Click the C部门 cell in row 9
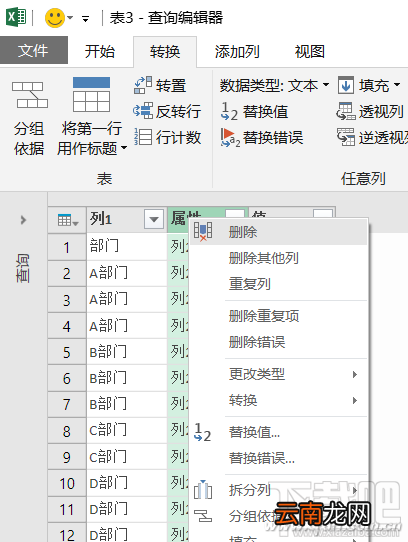Viewport: 408px width, 542px height. [x=127, y=457]
